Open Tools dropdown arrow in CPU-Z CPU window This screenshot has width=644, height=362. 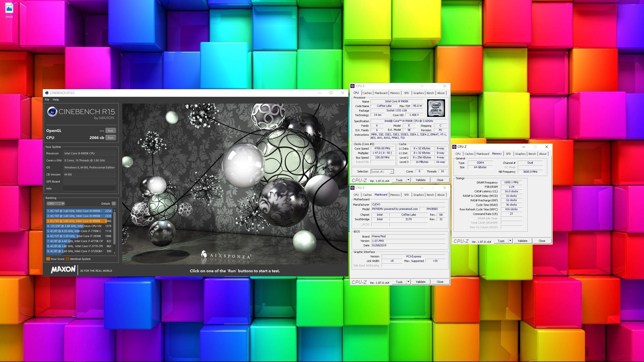pos(408,180)
